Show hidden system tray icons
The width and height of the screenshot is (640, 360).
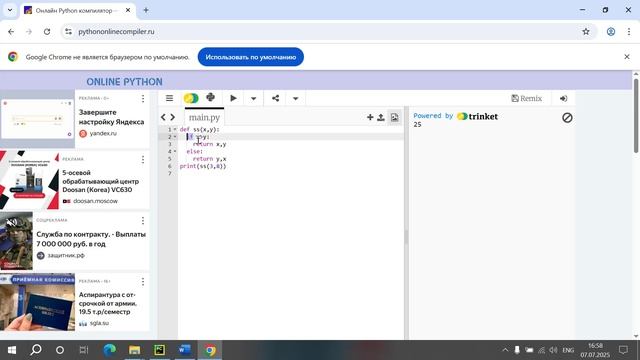tap(505, 350)
